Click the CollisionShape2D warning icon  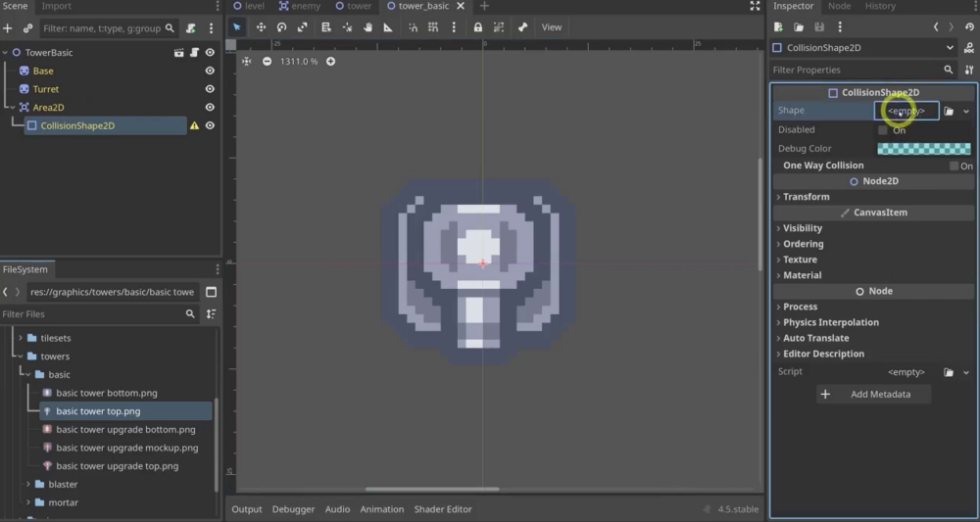(x=194, y=125)
